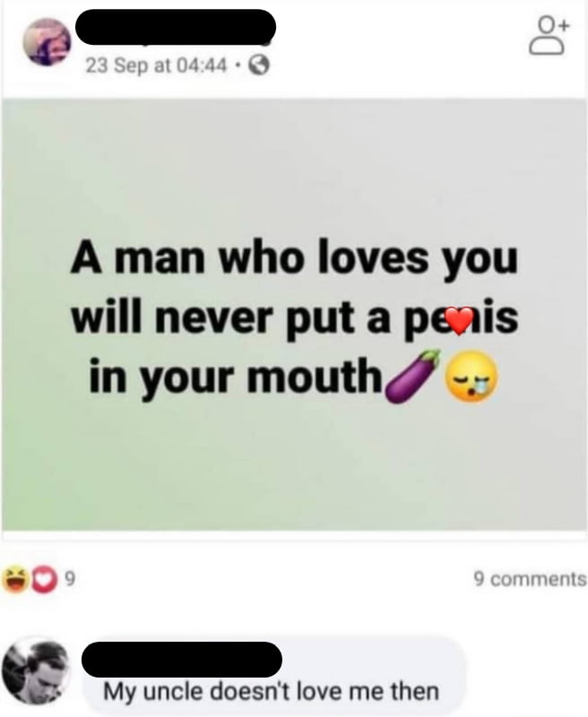Click the redacted commenter name
588x717 pixels.
click(182, 659)
